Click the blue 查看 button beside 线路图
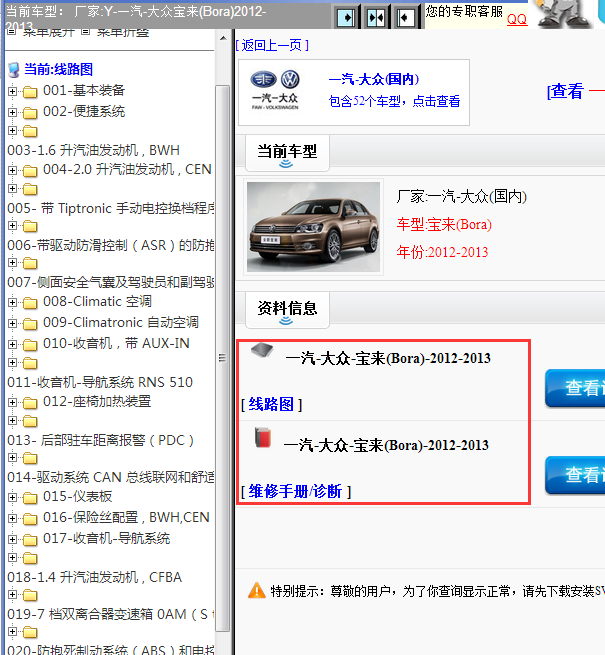The height and width of the screenshot is (655, 605). (x=575, y=388)
